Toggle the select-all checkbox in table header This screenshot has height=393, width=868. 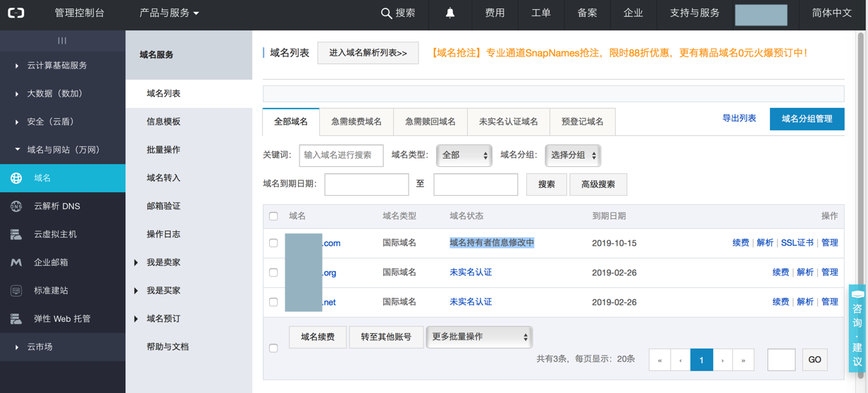(273, 216)
